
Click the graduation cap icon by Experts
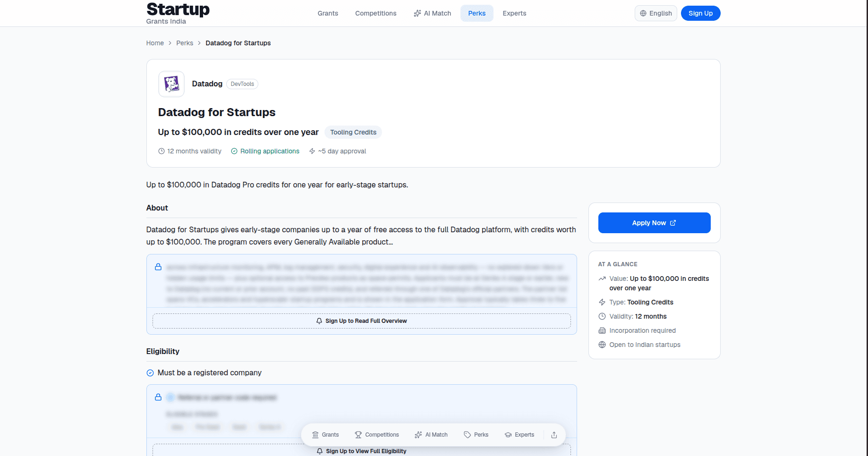click(508, 435)
